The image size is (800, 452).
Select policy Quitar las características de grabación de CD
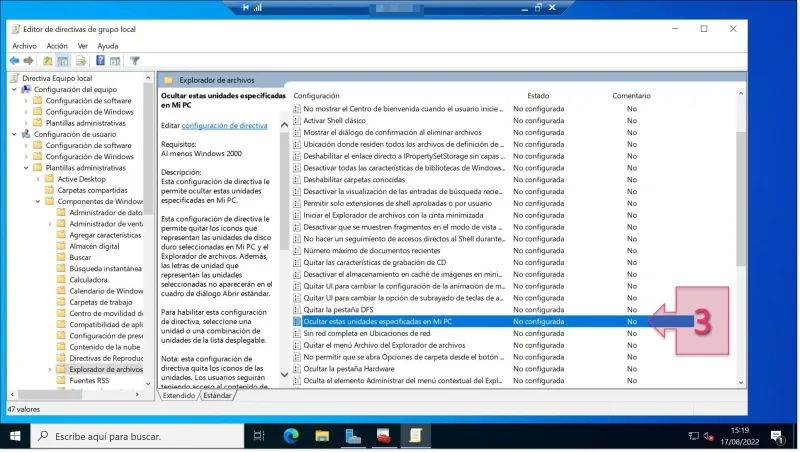click(x=374, y=262)
